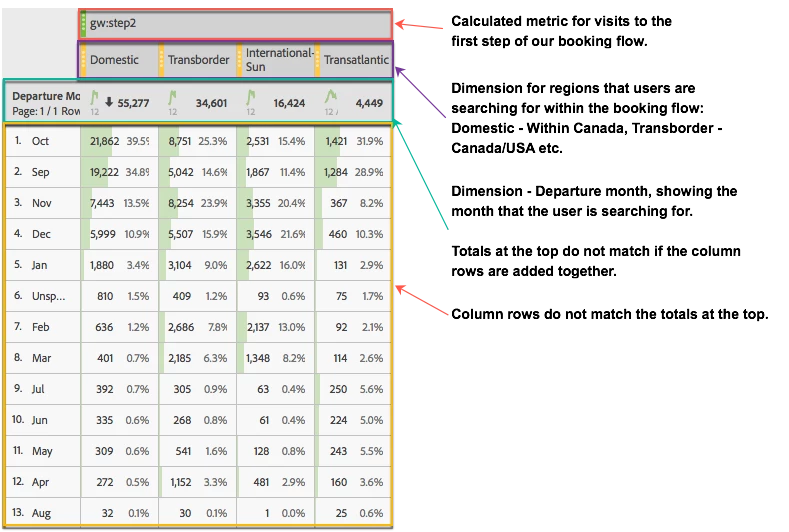
Task: Click Feb Transborder value 2,686
Action: click(181, 327)
